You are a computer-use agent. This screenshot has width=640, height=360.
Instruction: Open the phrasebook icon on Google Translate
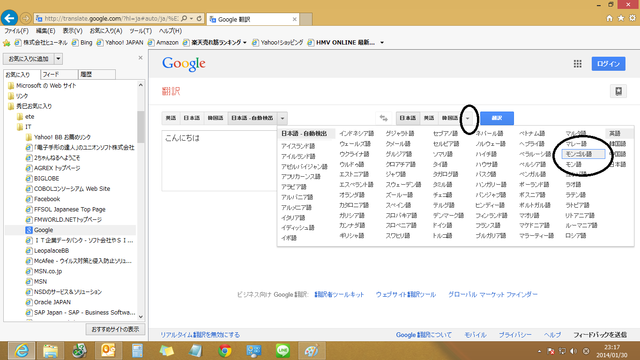(x=618, y=91)
